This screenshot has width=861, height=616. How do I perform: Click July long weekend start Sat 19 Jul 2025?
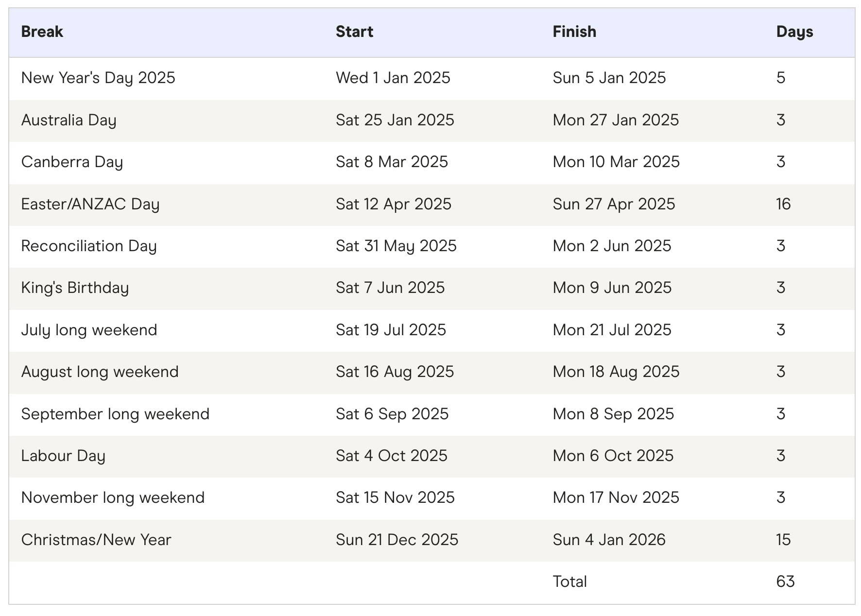391,330
